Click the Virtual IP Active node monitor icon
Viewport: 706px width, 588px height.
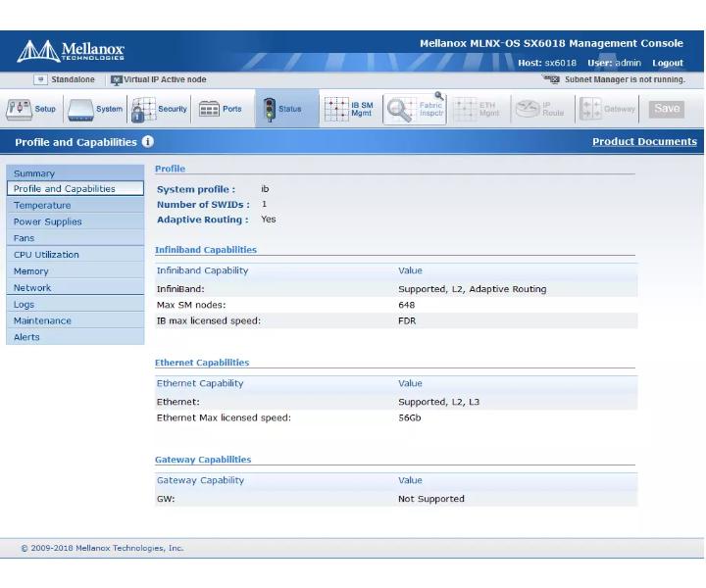(x=116, y=80)
